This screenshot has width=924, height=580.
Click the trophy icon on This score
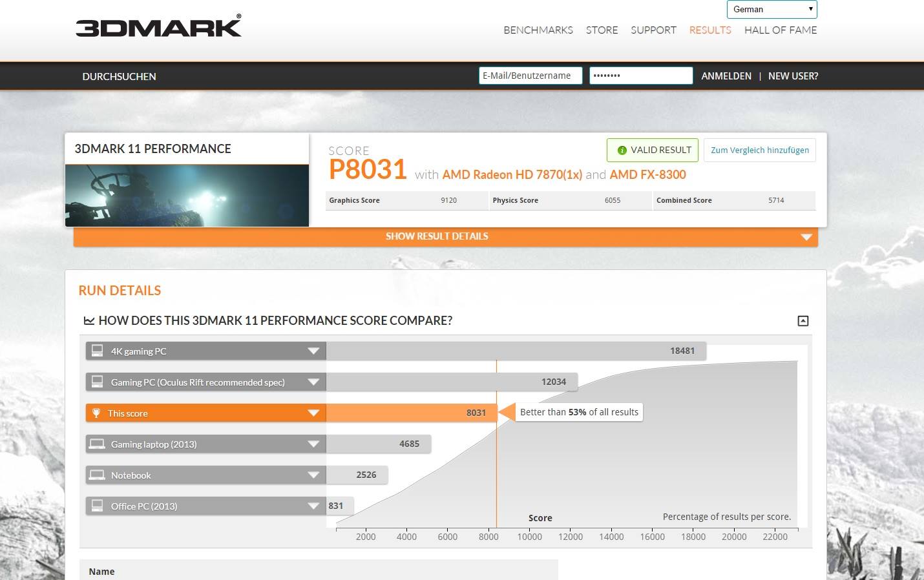tap(96, 413)
